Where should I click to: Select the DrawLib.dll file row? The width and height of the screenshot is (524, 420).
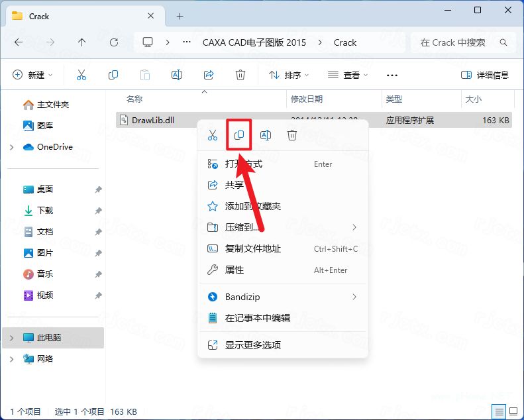pyautogui.click(x=314, y=120)
